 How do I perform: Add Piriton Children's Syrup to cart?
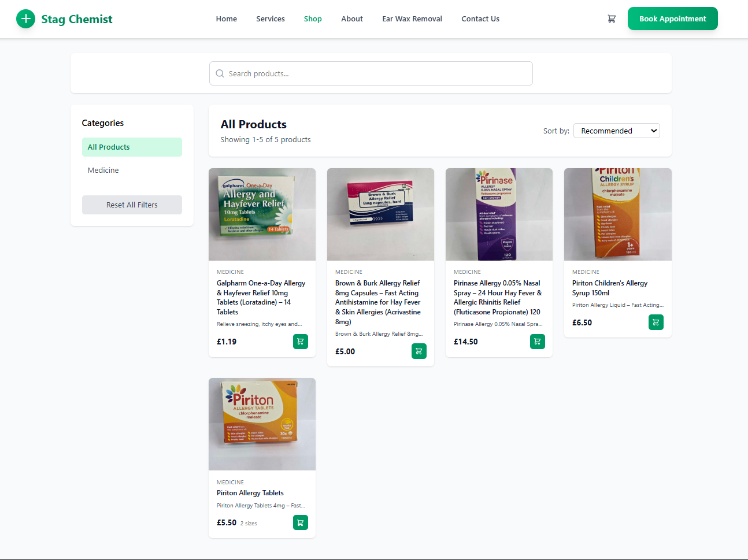(656, 322)
